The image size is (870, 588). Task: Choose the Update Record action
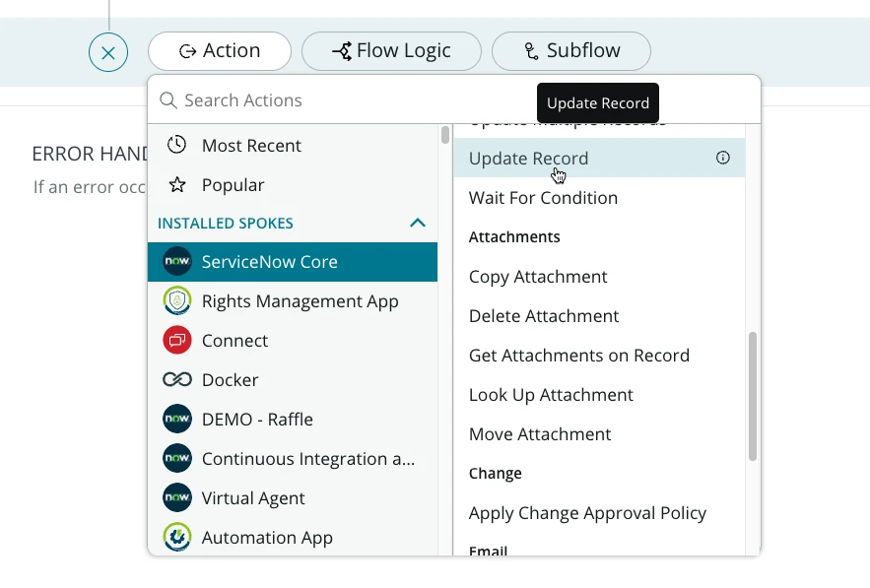(x=528, y=159)
